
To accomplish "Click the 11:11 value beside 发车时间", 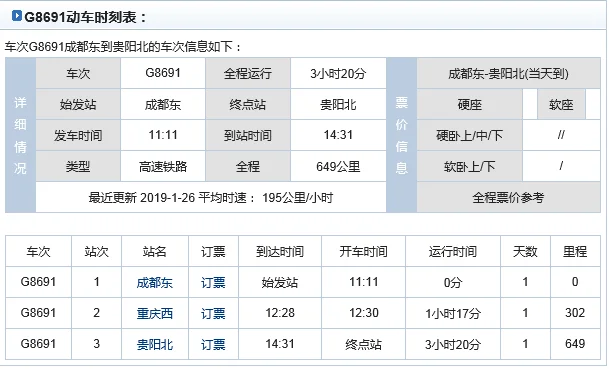I will pos(163,135).
